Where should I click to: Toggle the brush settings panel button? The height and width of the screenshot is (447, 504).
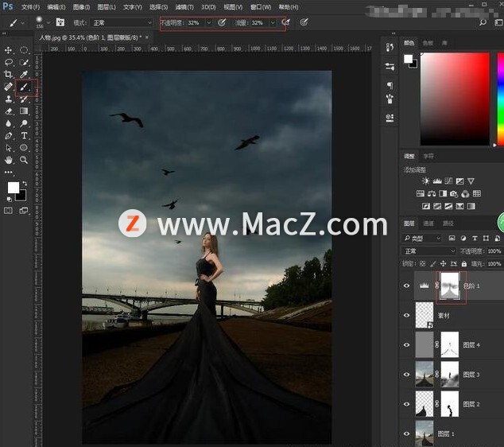tap(60, 22)
